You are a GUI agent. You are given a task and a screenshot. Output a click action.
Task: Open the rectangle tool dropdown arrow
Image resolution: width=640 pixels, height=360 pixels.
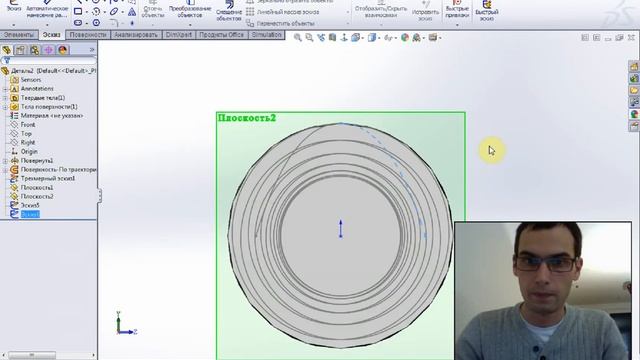click(x=87, y=12)
